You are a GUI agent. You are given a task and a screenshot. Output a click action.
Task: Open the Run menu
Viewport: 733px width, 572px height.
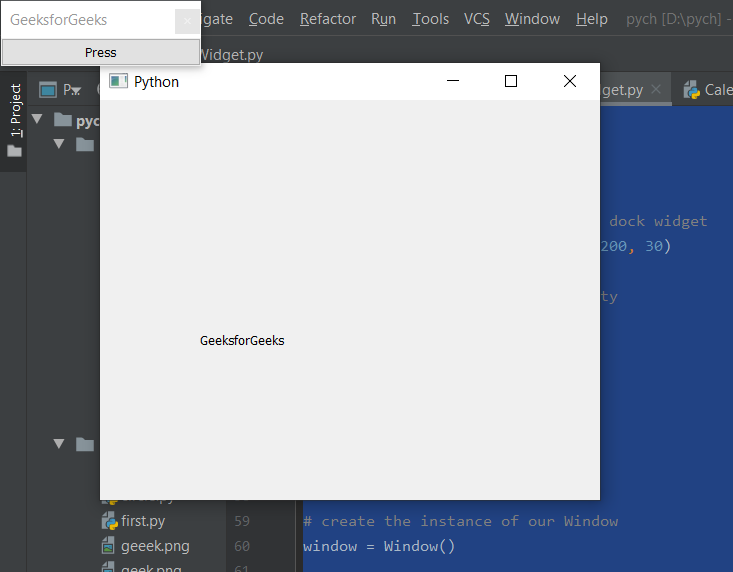383,19
